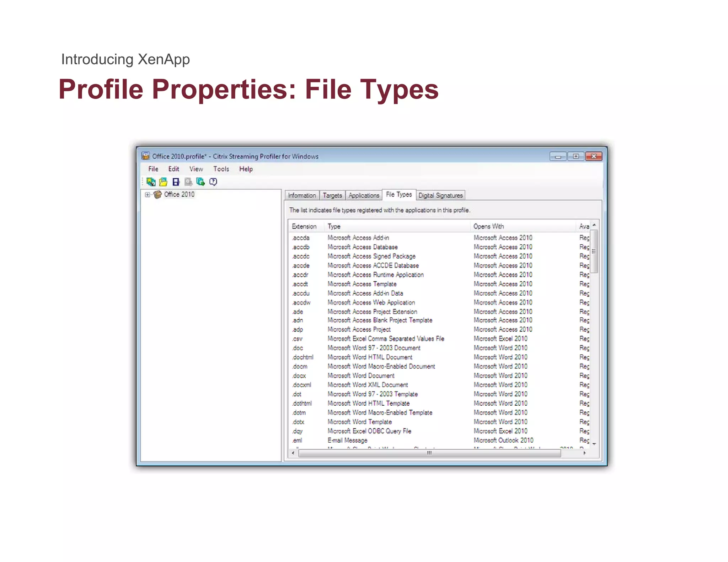Viewport: 728px width, 562px height.
Task: Open the View menu
Action: pyautogui.click(x=196, y=169)
